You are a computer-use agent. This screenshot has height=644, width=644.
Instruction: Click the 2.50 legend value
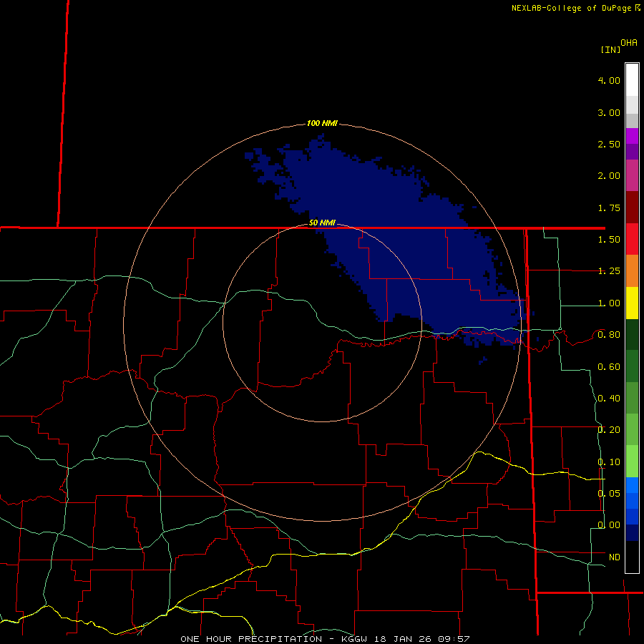(609, 144)
